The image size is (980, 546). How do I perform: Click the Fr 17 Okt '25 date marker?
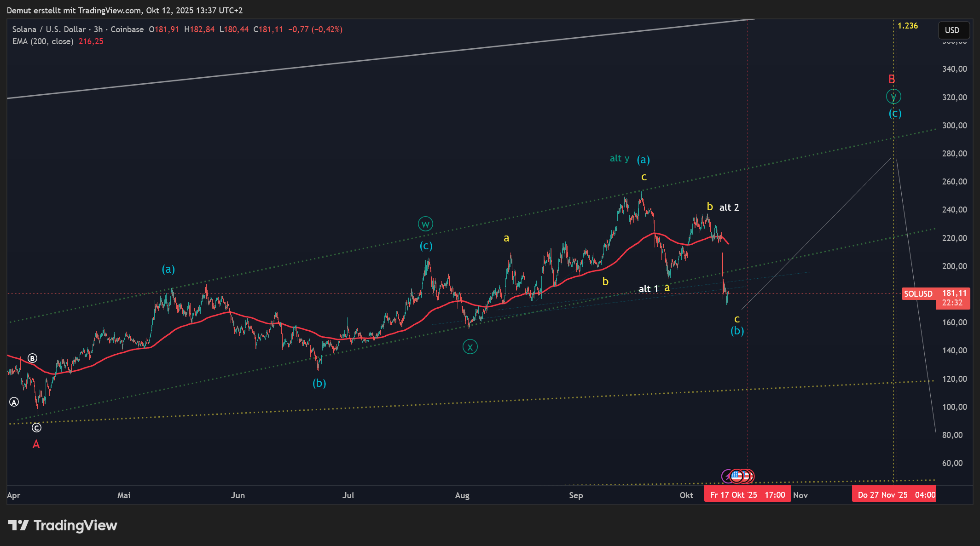coord(747,495)
